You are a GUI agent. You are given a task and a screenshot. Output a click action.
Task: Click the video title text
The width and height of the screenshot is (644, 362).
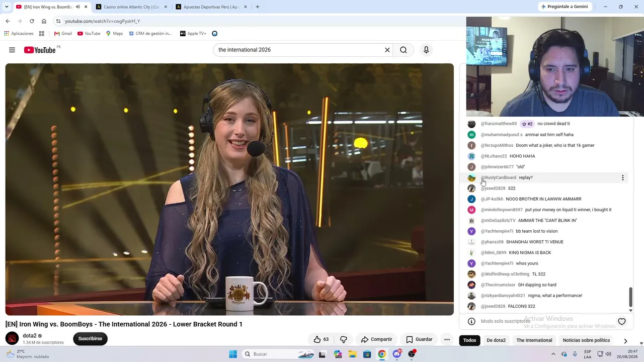[x=124, y=324]
